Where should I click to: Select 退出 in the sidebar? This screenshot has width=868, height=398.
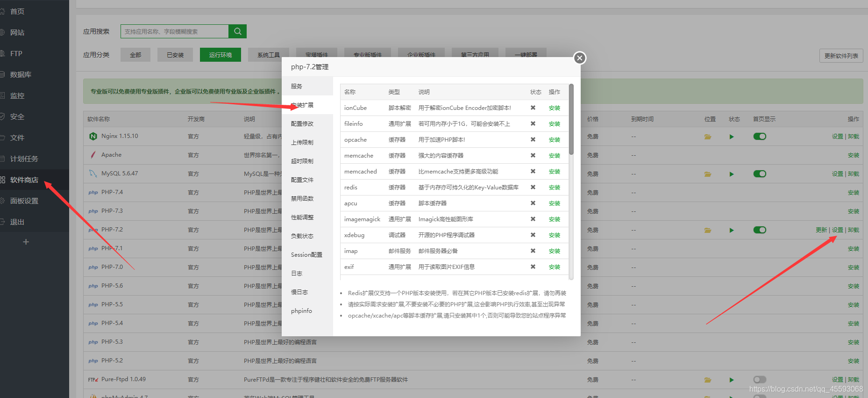tap(35, 222)
